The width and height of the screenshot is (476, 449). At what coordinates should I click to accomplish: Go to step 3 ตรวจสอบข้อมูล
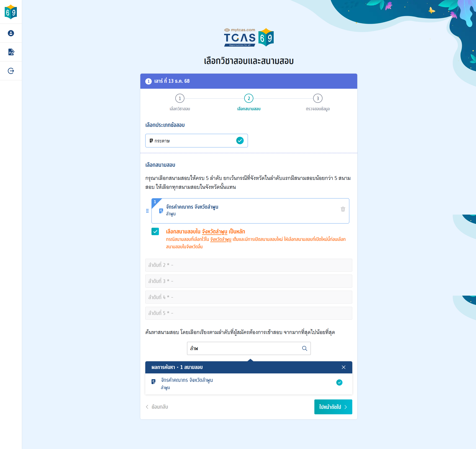click(x=318, y=98)
